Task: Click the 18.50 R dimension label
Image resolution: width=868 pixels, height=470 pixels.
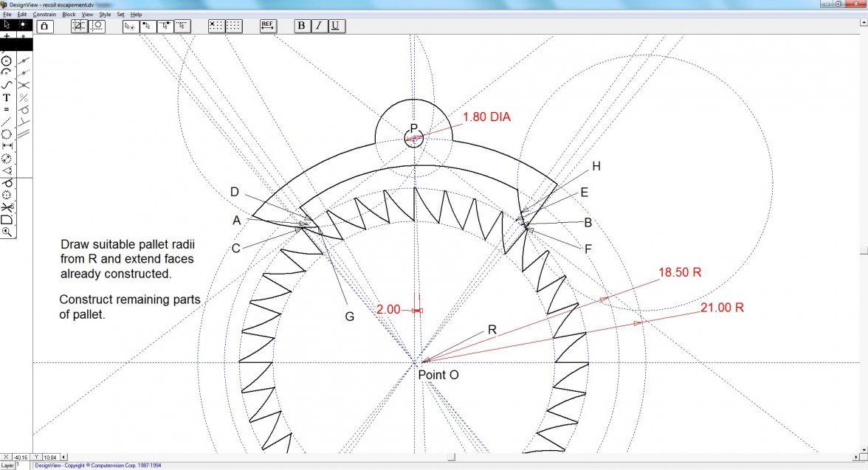Action: (x=679, y=272)
